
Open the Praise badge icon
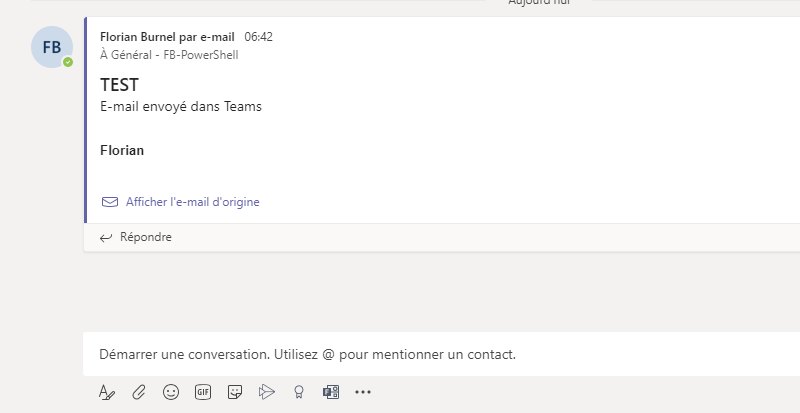coord(297,393)
